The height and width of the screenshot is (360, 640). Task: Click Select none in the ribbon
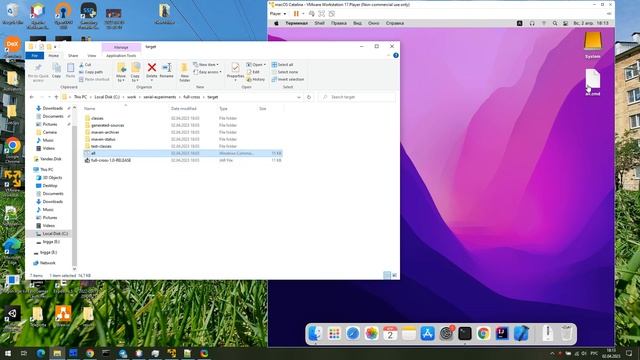284,72
